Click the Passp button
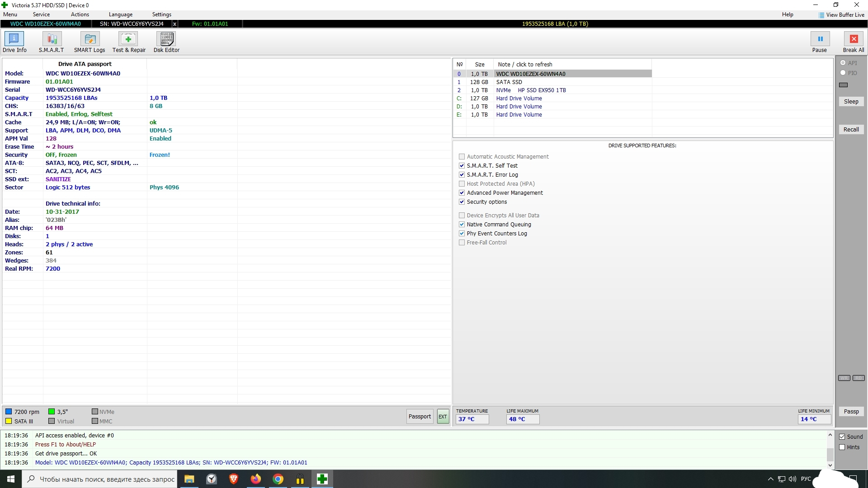868x488 pixels. point(851,412)
